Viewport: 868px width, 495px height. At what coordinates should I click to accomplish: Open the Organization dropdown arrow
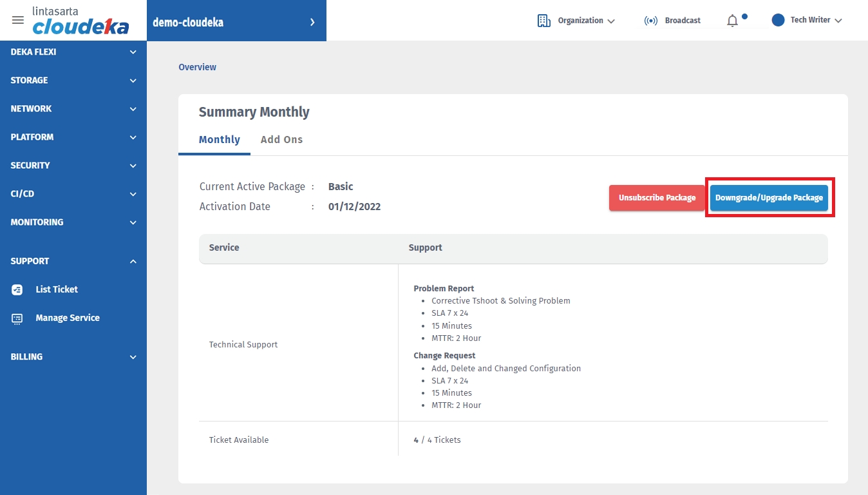(611, 21)
